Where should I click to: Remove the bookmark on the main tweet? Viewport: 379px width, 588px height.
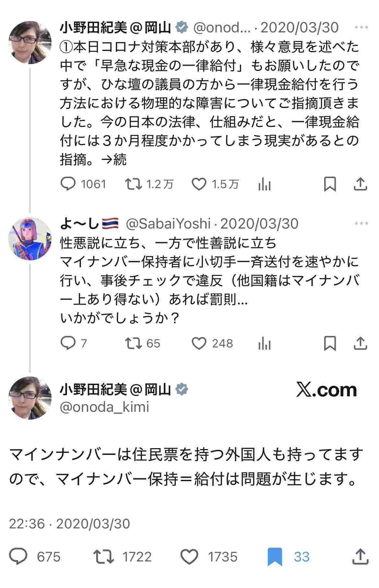(275, 557)
